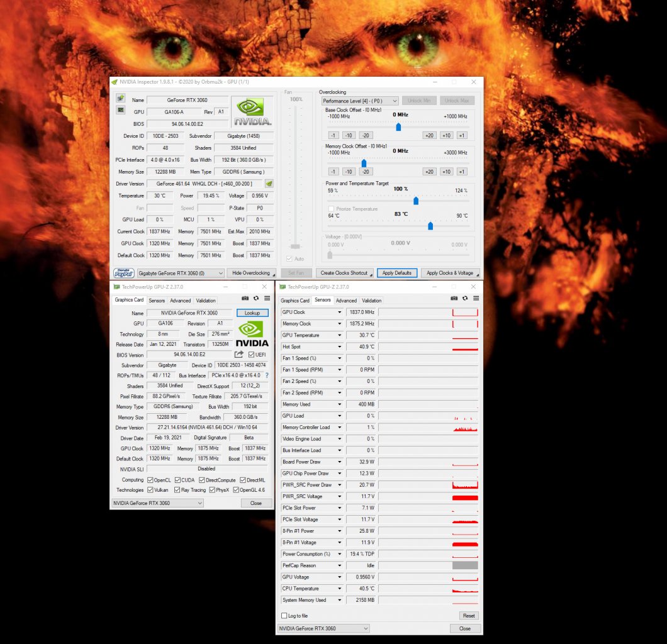The height and width of the screenshot is (644, 667).
Task: Open hamburger menu in GPU-Z Sensors window
Action: [476, 298]
